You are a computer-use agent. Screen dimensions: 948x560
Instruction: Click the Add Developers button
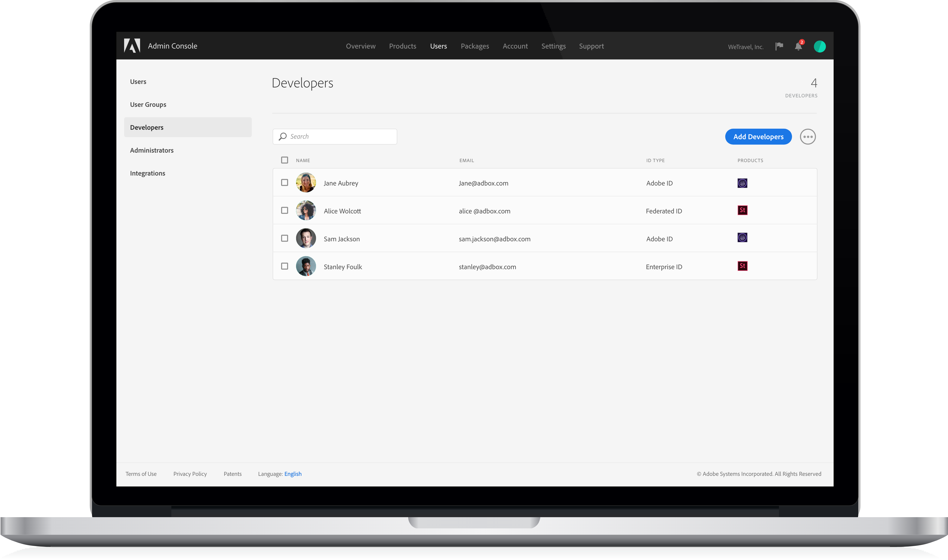point(758,137)
